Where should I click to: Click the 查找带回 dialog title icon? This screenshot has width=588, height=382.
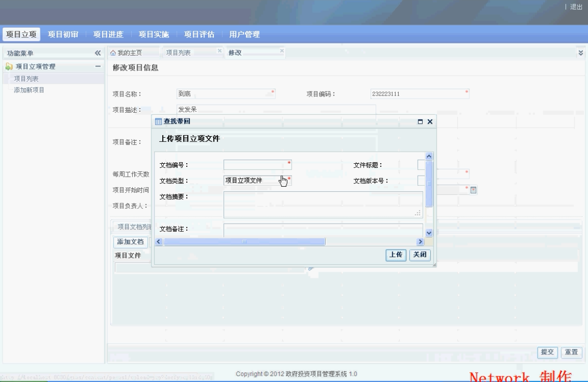[x=158, y=122]
